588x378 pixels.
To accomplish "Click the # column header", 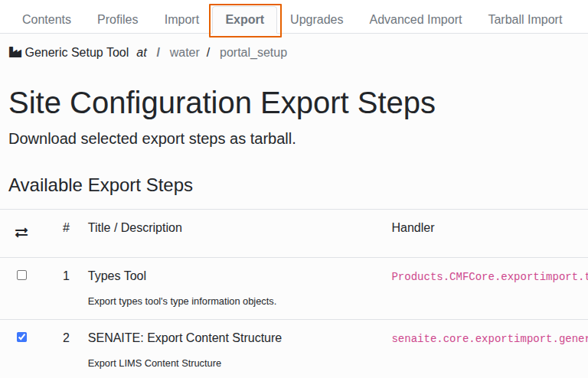I will tap(66, 228).
